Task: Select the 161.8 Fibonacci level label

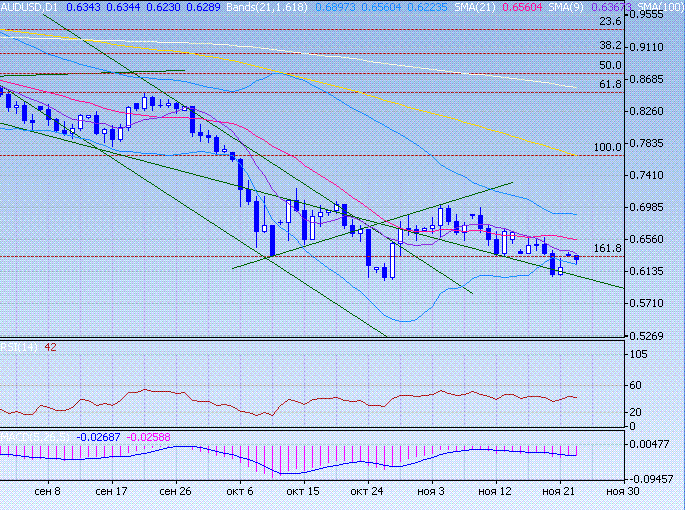Action: 606,248
